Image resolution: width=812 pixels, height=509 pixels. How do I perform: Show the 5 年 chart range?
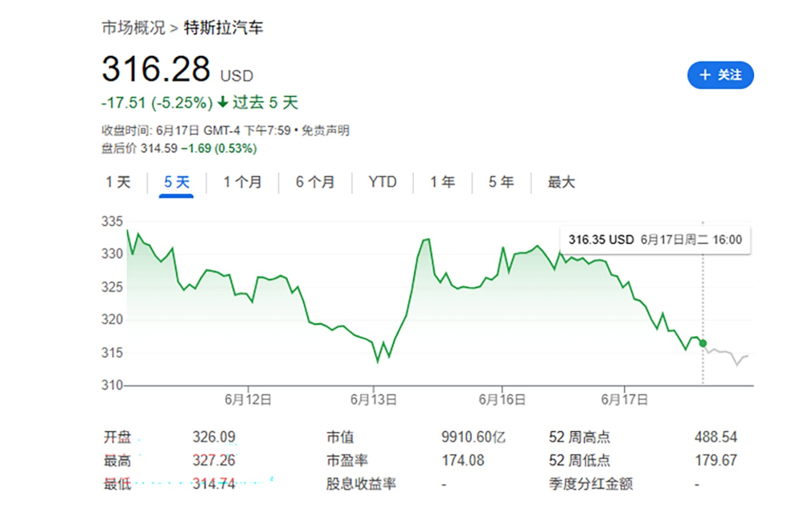[x=501, y=183]
